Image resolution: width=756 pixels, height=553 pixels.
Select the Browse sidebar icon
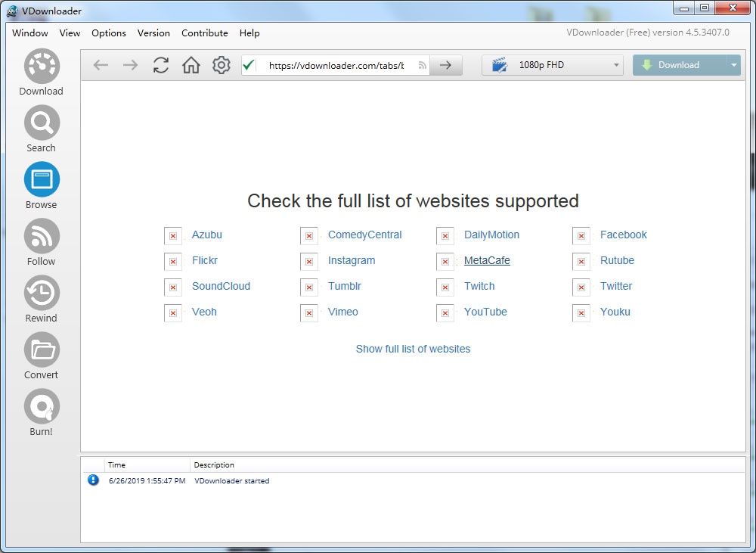pyautogui.click(x=42, y=179)
